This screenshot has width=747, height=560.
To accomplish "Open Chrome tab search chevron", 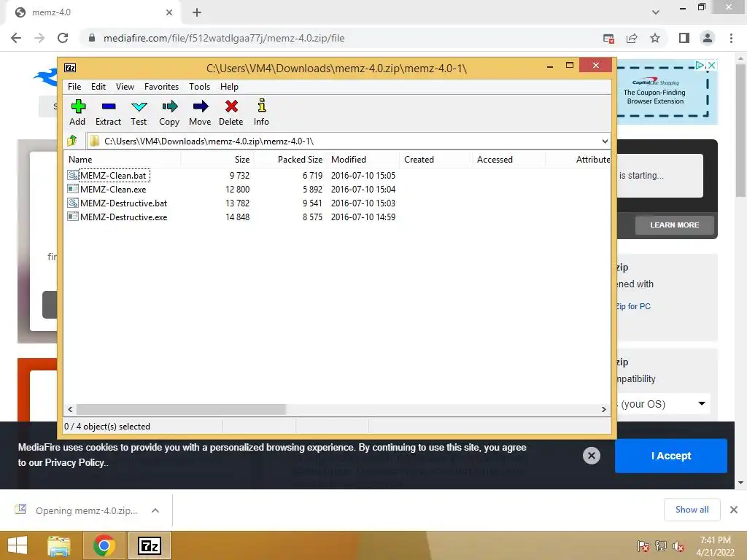I will tap(656, 12).
